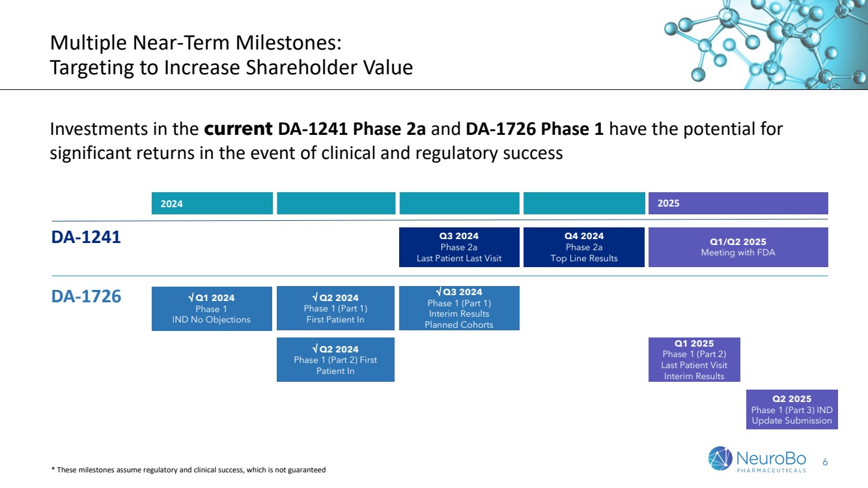Screen dimensions: 868x488
Task: Select Q2 2025 IND Update Submission box
Action: [792, 410]
